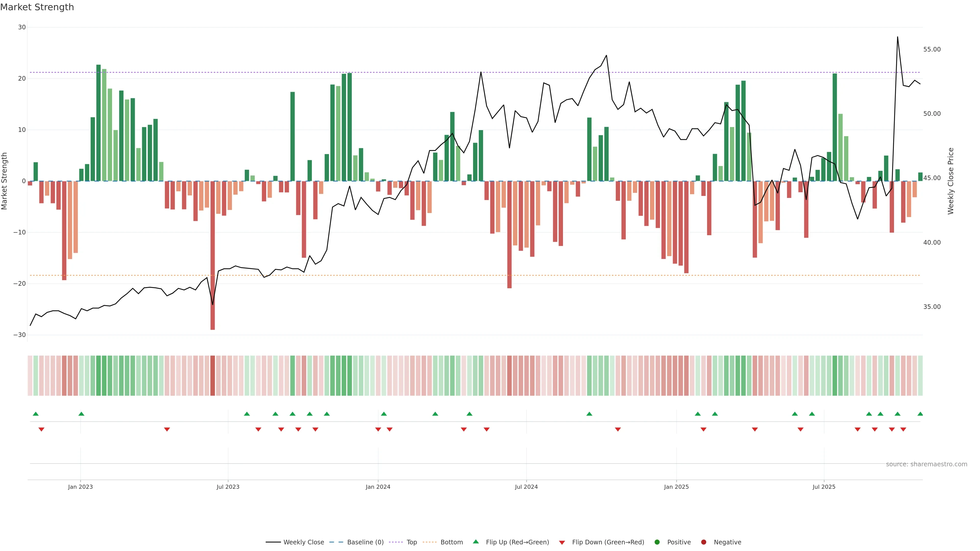Click the Jan 2024 x-axis tick label
This screenshot has width=980, height=551.
(x=378, y=487)
